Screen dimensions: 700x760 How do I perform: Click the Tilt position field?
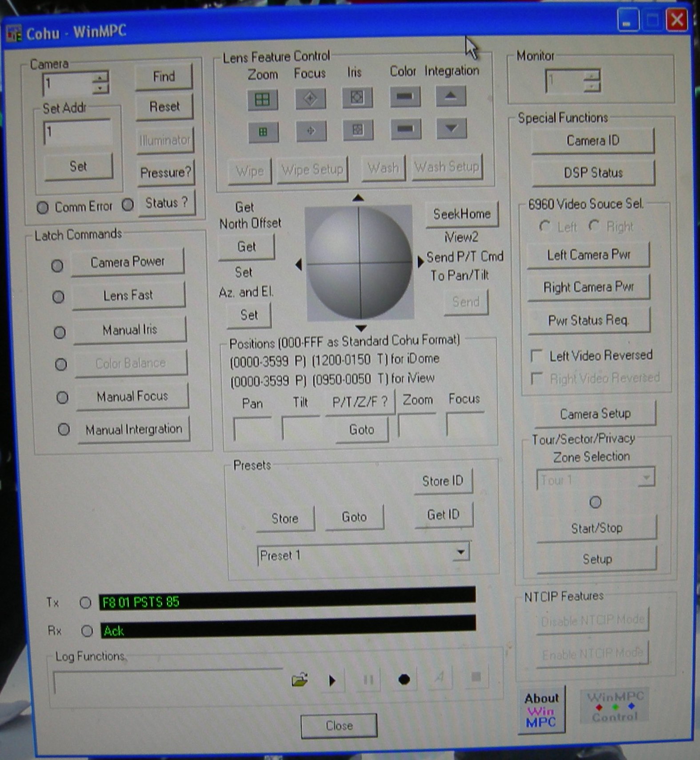(x=300, y=428)
